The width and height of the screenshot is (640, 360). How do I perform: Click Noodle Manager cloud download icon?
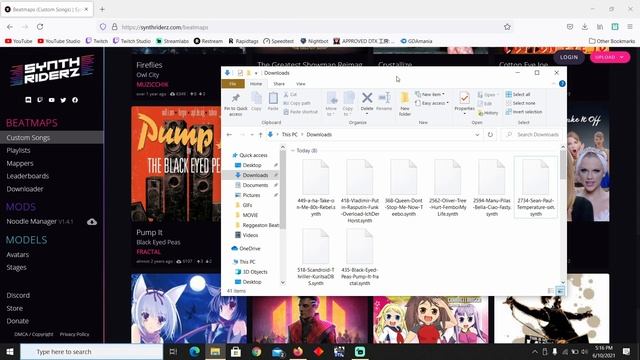pos(92,222)
